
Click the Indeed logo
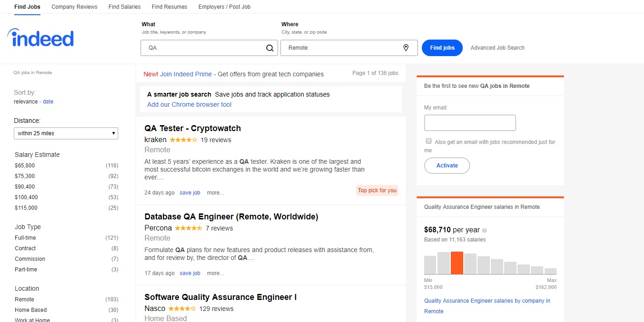40,38
